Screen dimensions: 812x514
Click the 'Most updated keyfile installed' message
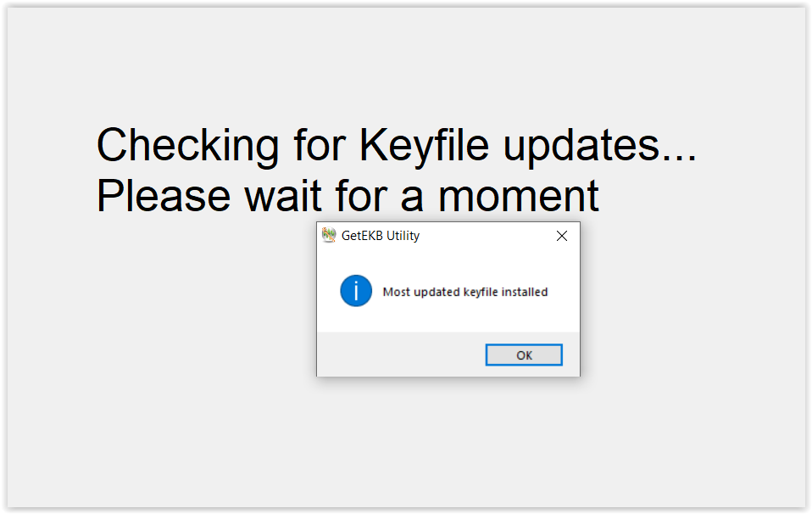[x=465, y=292]
